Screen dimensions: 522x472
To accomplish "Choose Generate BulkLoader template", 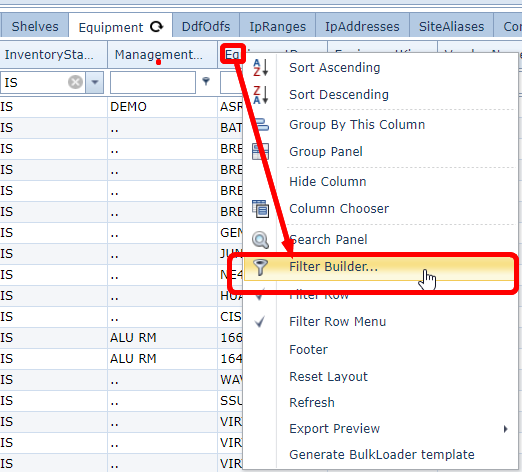I will click(382, 455).
